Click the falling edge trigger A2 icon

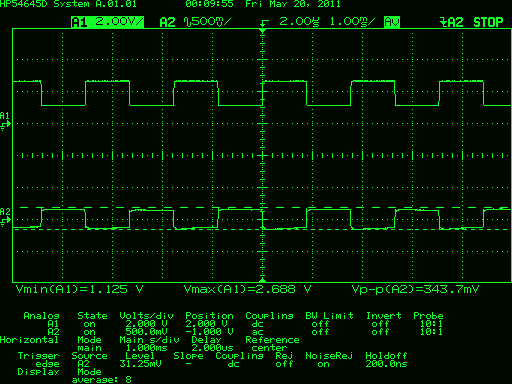452,22
